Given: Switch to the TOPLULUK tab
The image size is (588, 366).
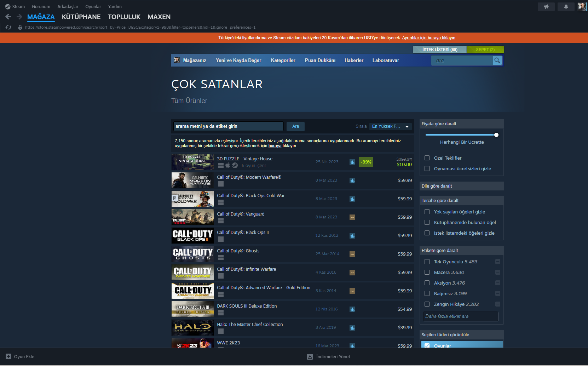Looking at the screenshot, I should point(124,17).
